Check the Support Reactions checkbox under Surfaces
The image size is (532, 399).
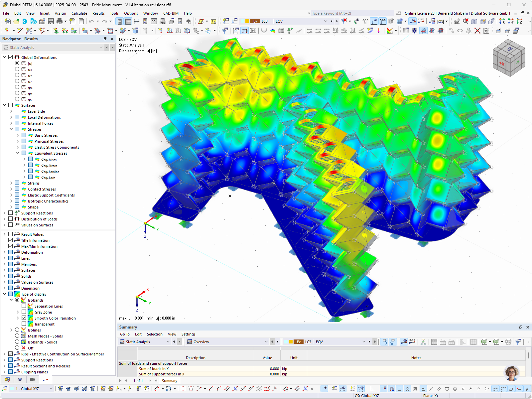tap(11, 213)
